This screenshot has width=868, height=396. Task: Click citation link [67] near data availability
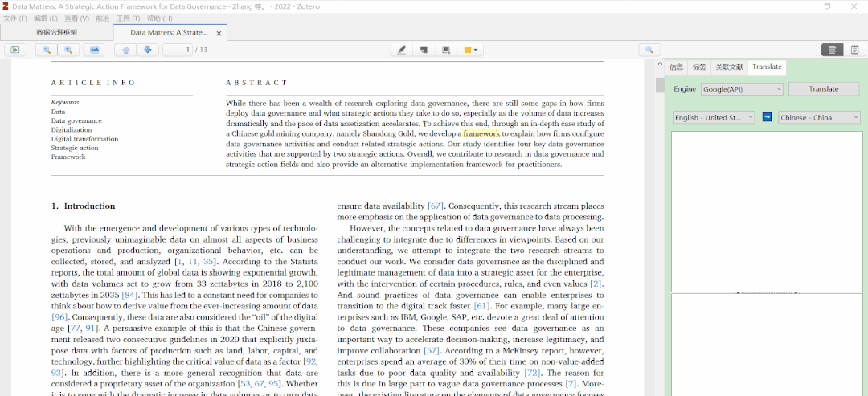point(435,206)
